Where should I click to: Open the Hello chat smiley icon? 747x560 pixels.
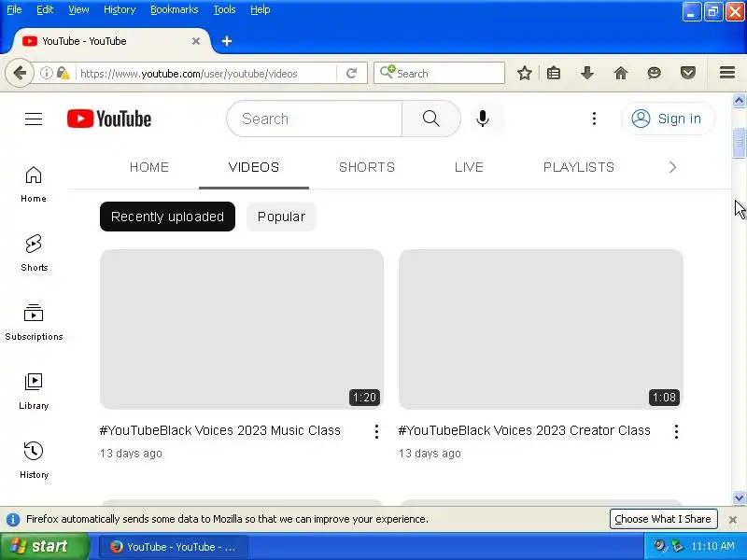tap(655, 74)
